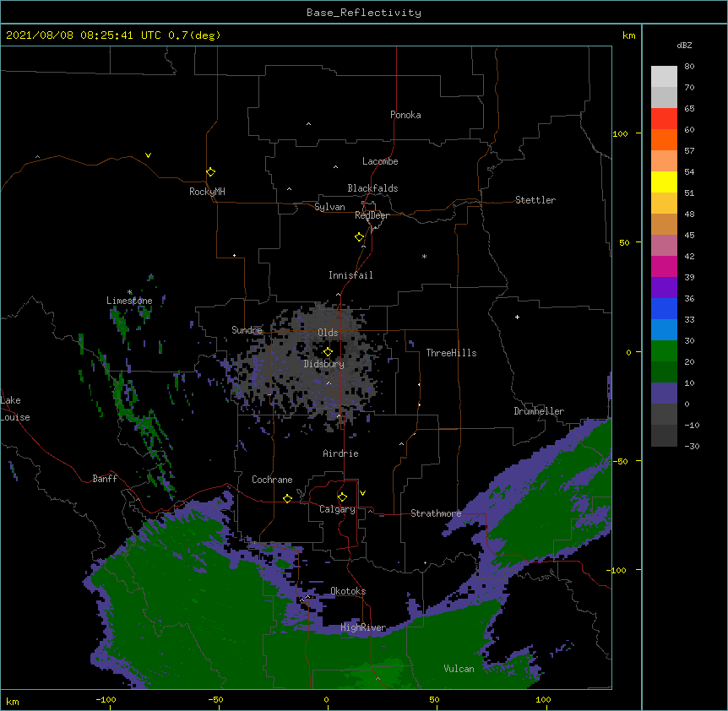Select the yellow diamond marker south of RedDeer

point(360,237)
